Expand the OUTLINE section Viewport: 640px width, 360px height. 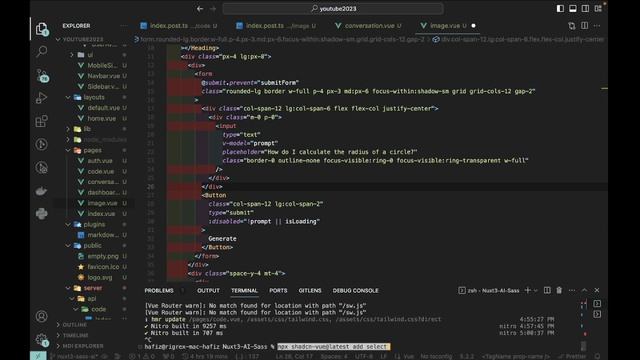(x=75, y=325)
